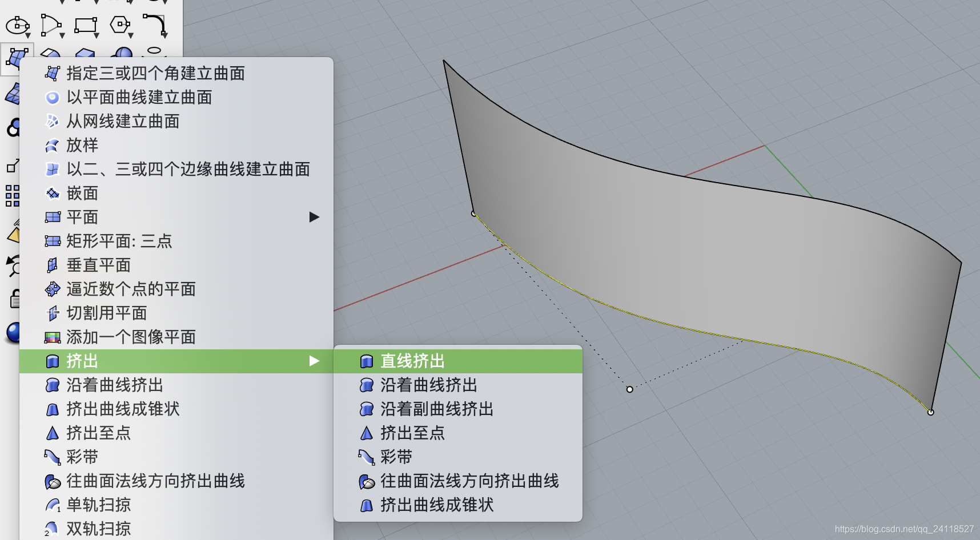Screen dimensions: 980x540
Task: Open the ellipse tool flyout triangle
Action: (27, 36)
